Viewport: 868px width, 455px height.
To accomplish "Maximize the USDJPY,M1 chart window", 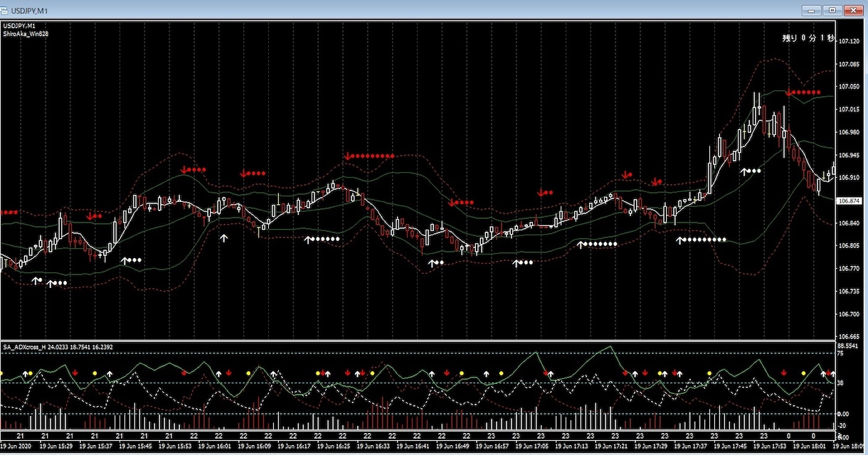I will pos(832,10).
